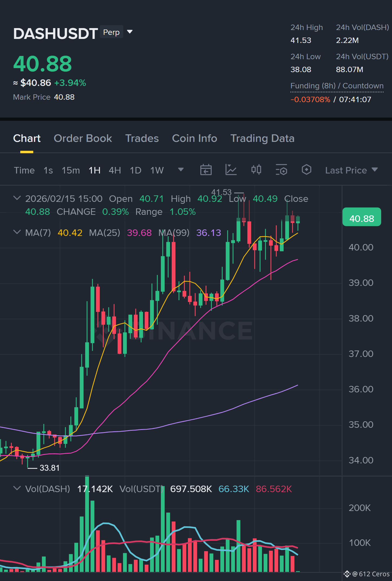The height and width of the screenshot is (581, 392).
Task: Click the 40.88 current price axis tag
Action: [x=362, y=218]
